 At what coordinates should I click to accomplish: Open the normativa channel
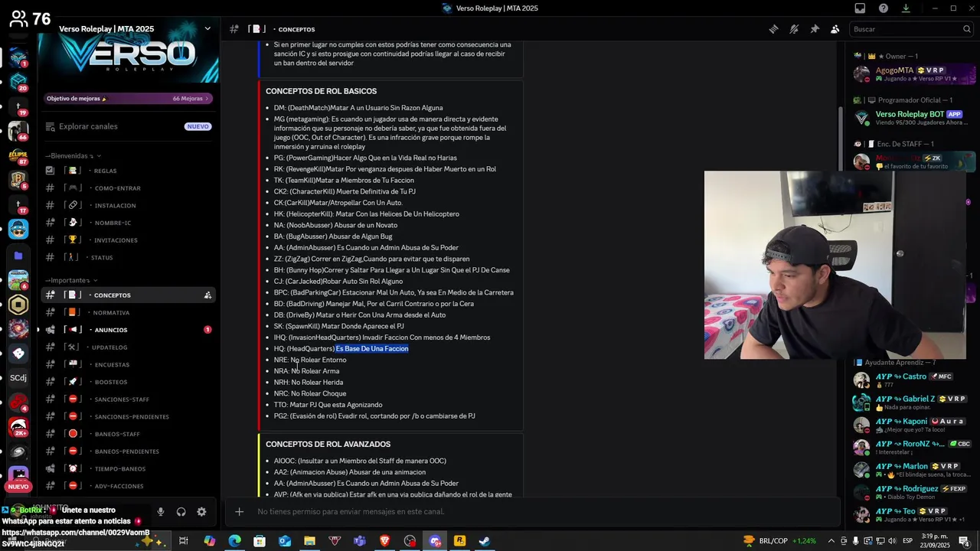click(x=128, y=312)
